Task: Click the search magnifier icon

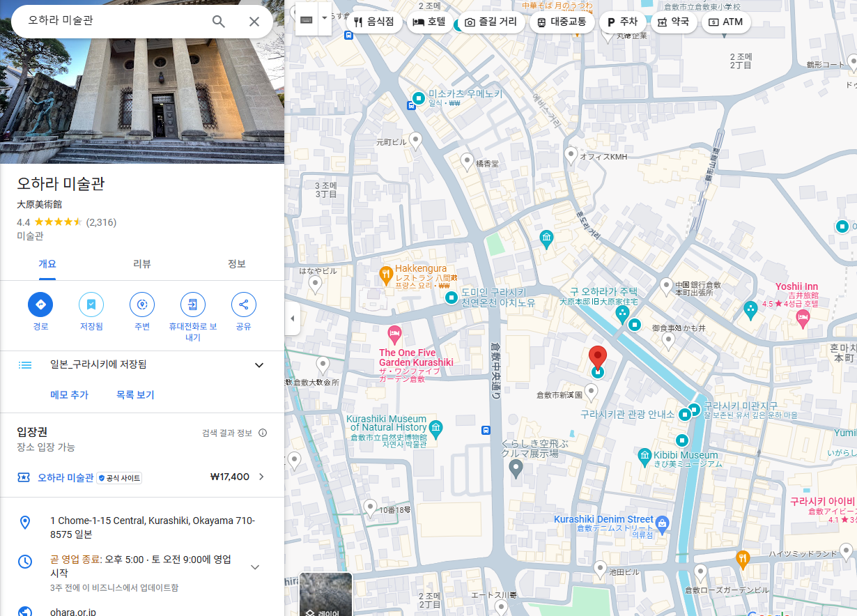Action: tap(219, 22)
